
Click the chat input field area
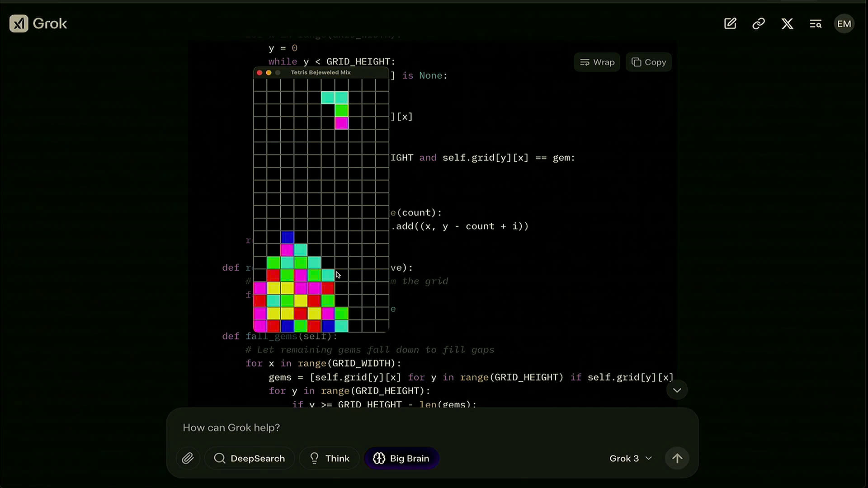pos(434,427)
